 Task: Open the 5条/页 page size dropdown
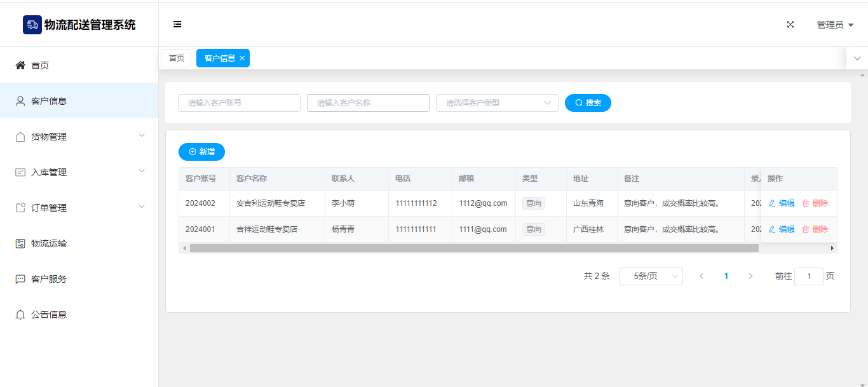[x=651, y=276]
